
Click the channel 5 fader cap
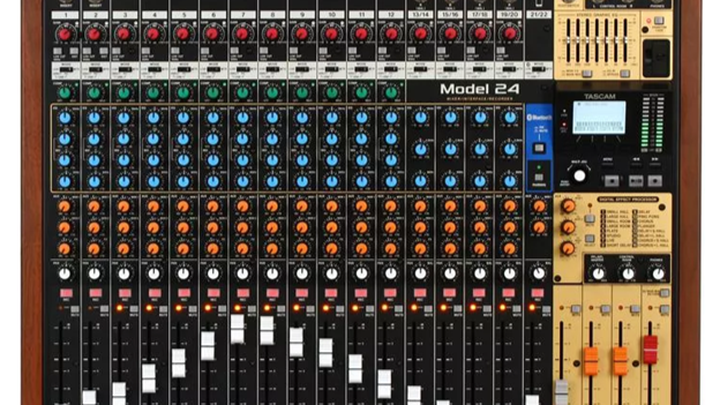(x=179, y=363)
